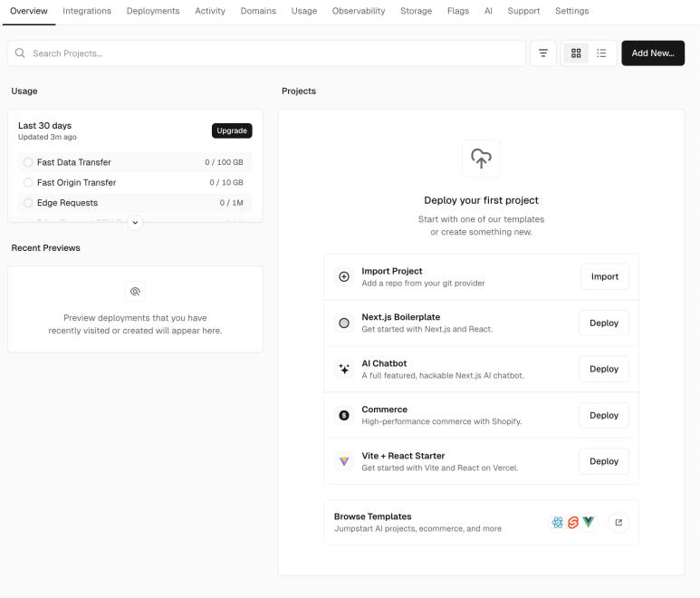Viewport: 700px width, 598px height.
Task: Click the "0 / 100 GB" value
Action: [224, 162]
